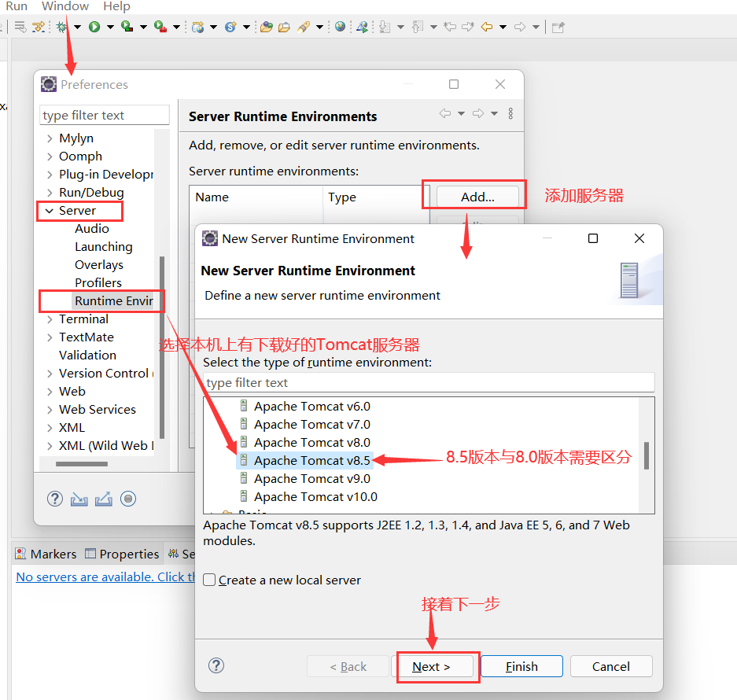Open dropdown arrow next to Debug icon
The width and height of the screenshot is (737, 700).
(x=77, y=27)
